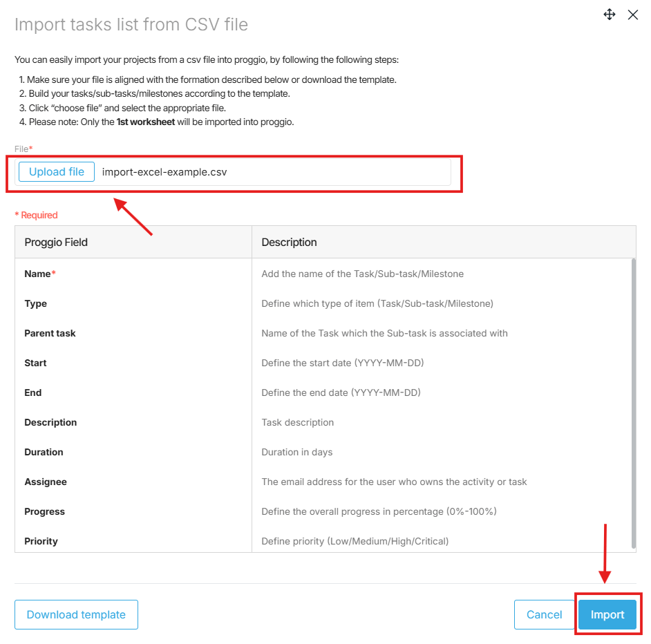Screen dimensions: 651x644
Task: Click the Parent task row label
Action: (50, 334)
